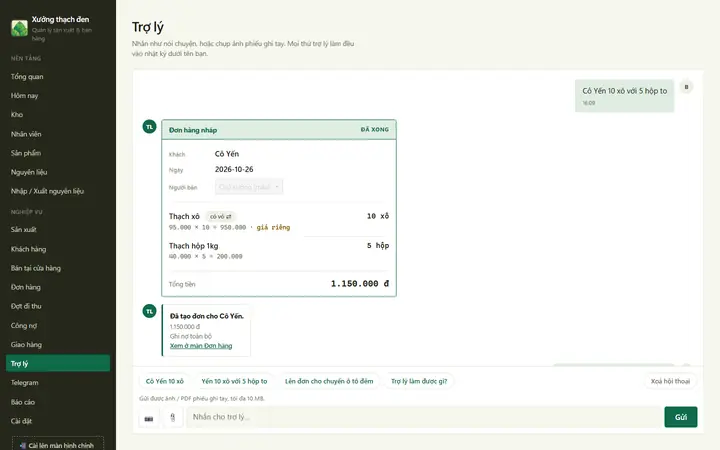Pick the 'Cô Yến 10 xô' suggestion chip
This screenshot has height=450, width=720.
(x=164, y=381)
